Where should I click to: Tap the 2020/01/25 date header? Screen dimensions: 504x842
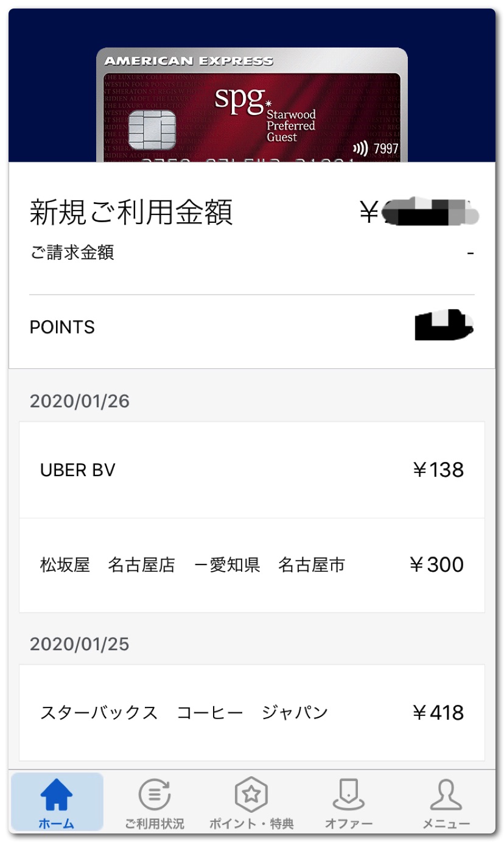80,644
